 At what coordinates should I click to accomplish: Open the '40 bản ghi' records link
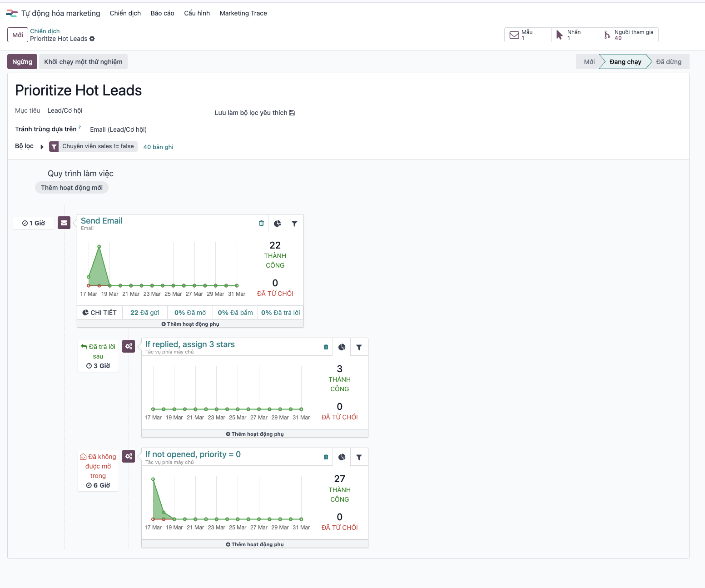point(158,147)
